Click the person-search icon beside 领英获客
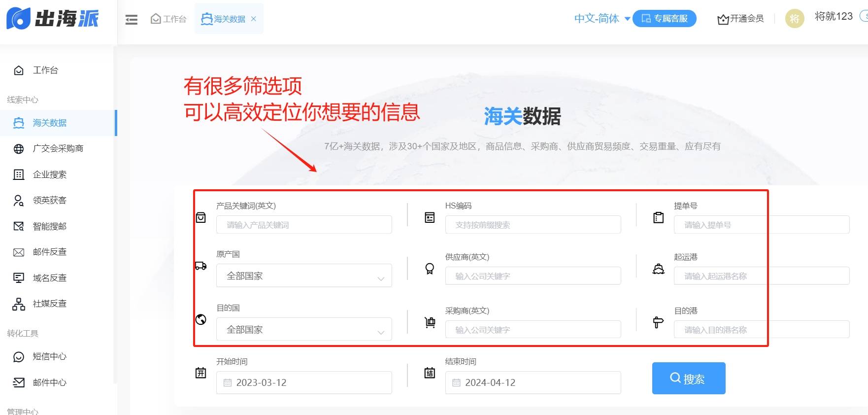This screenshot has height=415, width=868. 19,201
